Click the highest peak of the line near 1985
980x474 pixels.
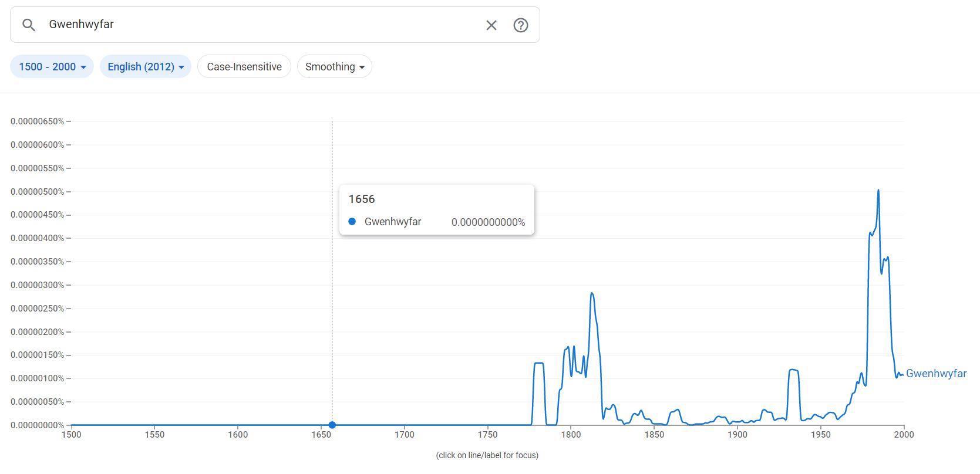tap(878, 191)
